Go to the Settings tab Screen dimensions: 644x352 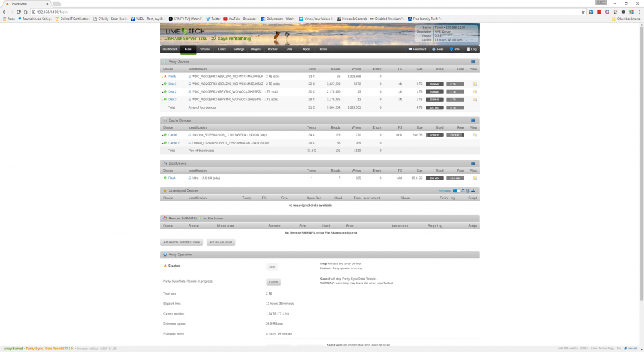pos(239,50)
